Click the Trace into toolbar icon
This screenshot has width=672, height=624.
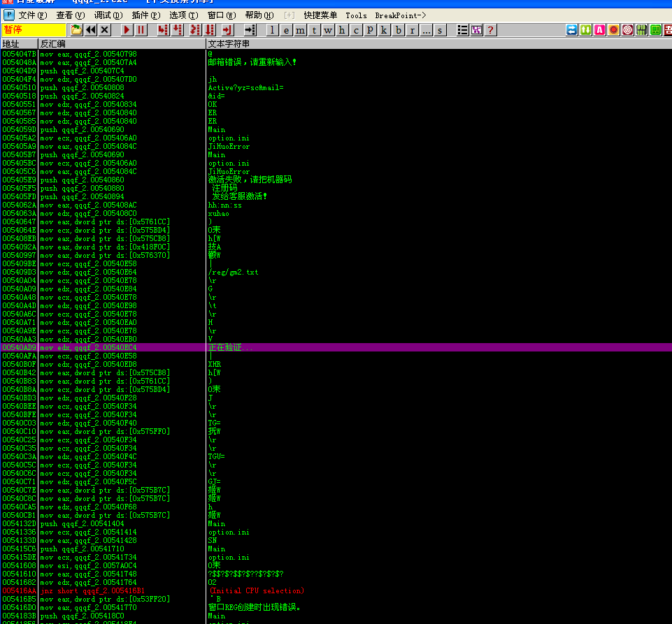tap(195, 30)
